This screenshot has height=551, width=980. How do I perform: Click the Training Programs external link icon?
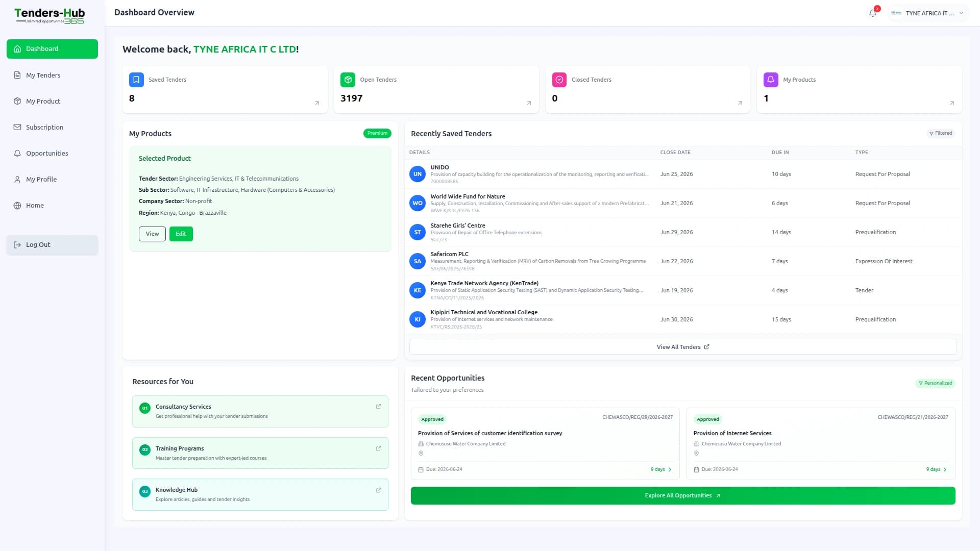[378, 448]
